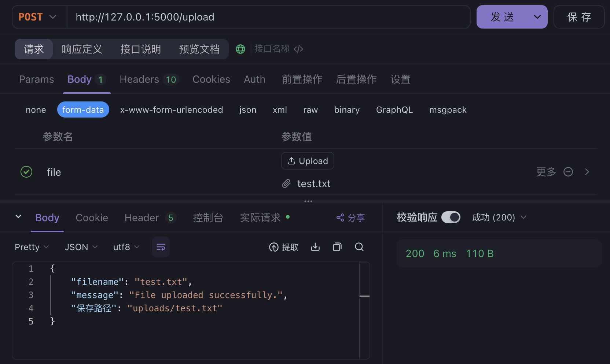Screen dimensions: 610x364
Task: Open the 控制台 console tab
Action: pyautogui.click(x=208, y=218)
